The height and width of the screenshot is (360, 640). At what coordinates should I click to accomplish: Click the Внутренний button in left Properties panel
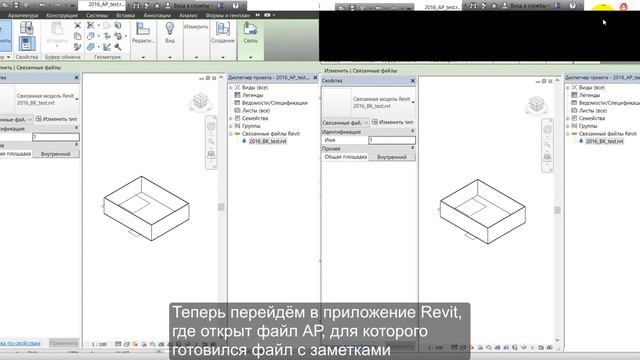click(56, 154)
